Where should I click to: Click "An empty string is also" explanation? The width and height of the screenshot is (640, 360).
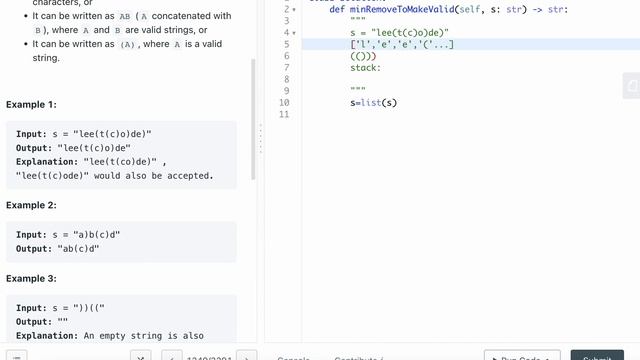[x=144, y=336]
